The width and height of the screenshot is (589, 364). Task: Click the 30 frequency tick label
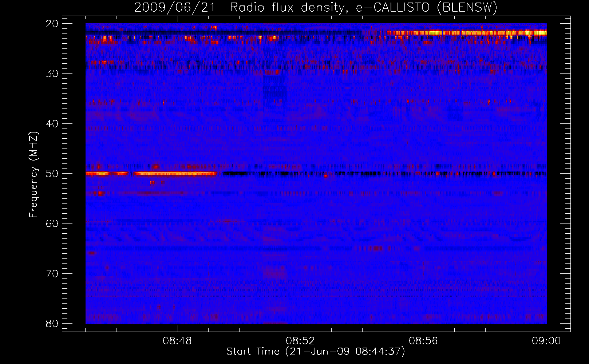(52, 74)
